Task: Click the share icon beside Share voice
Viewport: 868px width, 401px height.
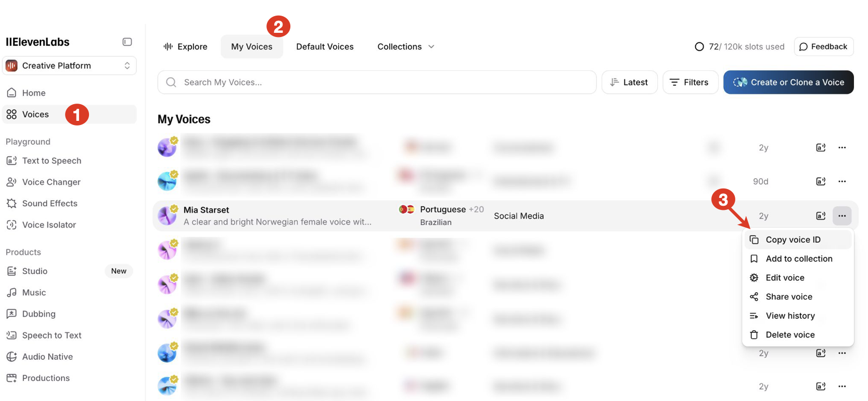Action: point(754,297)
